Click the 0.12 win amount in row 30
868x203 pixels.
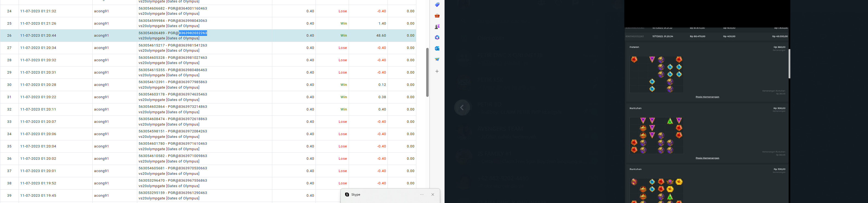pos(382,85)
